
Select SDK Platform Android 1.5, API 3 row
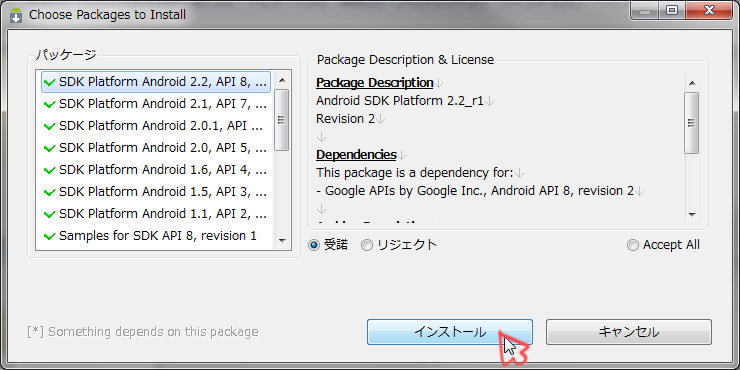pyautogui.click(x=156, y=192)
